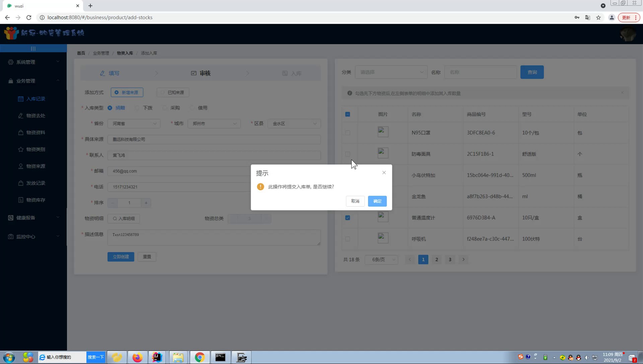Click the Chrome translate page icon

click(587, 17)
